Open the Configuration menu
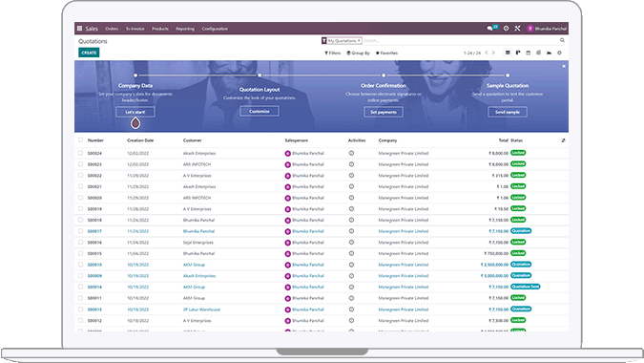 click(215, 29)
